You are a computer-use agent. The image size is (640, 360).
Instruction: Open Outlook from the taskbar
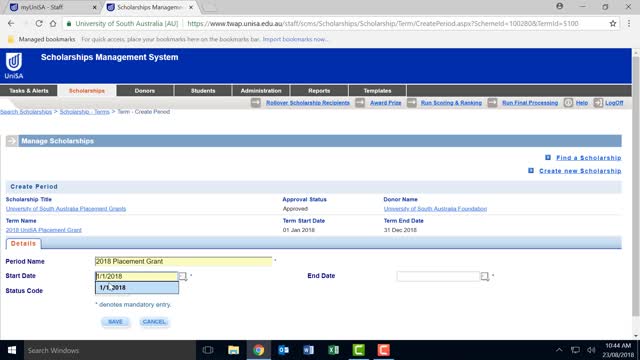[283, 350]
